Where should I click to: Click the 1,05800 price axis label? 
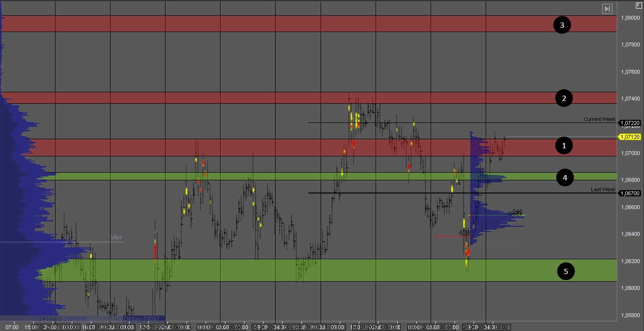click(x=630, y=315)
